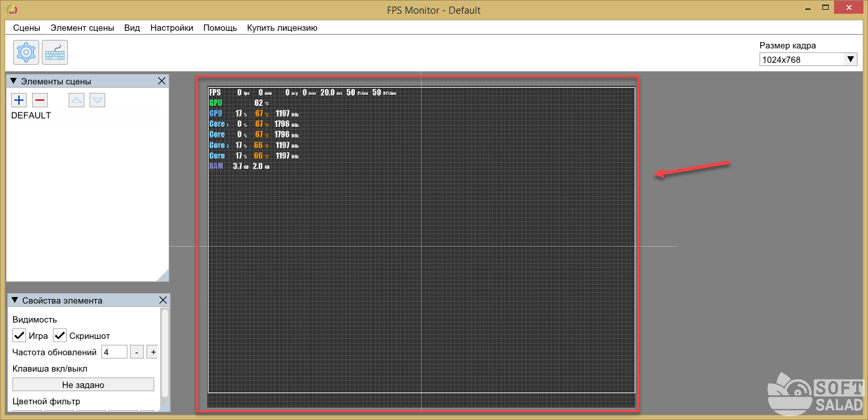The image size is (868, 420).
Task: Click the Частота обновлений input field
Action: (114, 352)
